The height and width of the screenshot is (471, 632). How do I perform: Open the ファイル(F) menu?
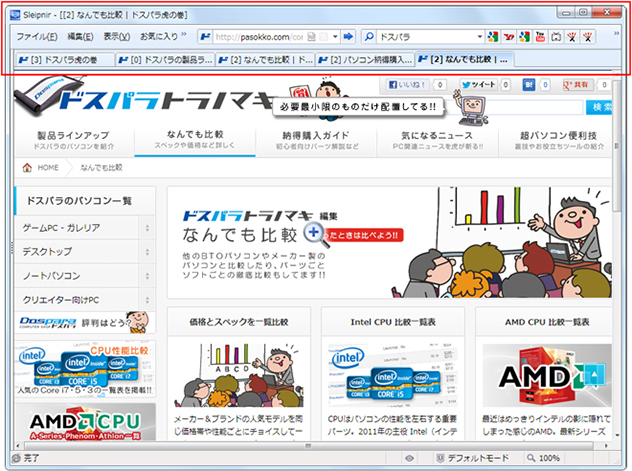coord(37,37)
